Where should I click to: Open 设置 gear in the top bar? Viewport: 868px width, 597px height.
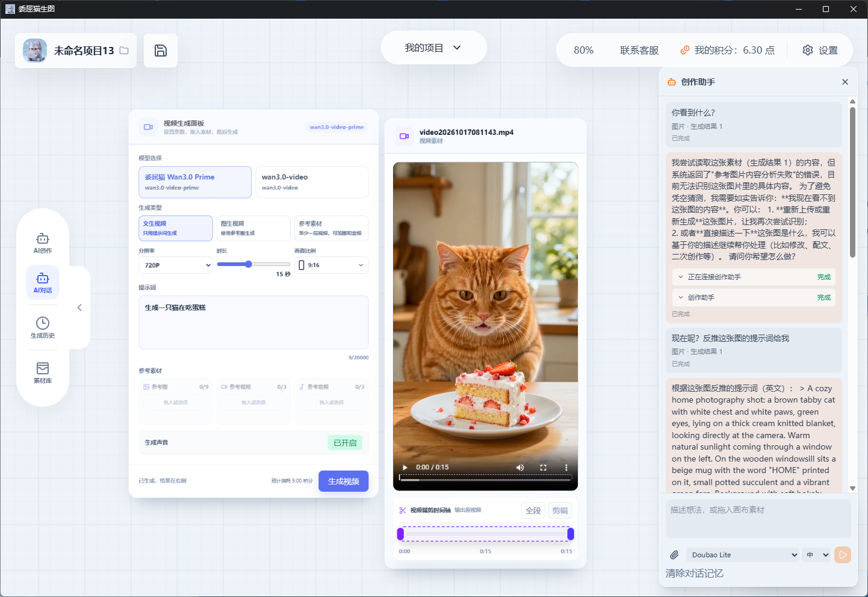[820, 50]
